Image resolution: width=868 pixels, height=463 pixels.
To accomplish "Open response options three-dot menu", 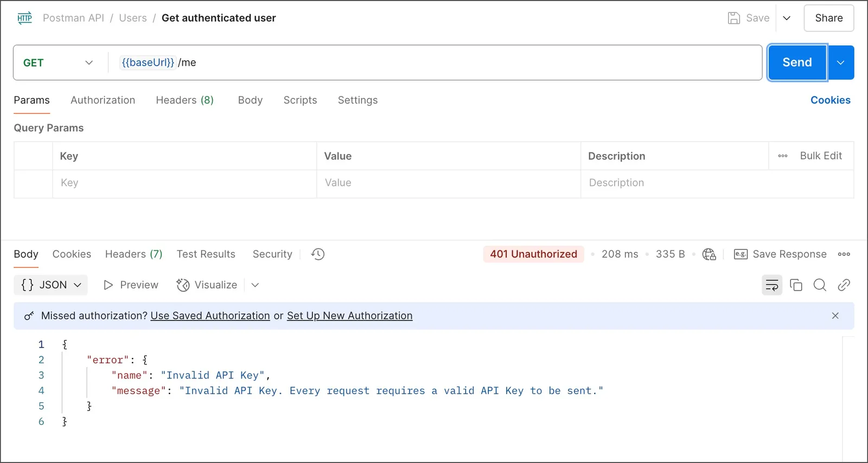I will click(844, 254).
